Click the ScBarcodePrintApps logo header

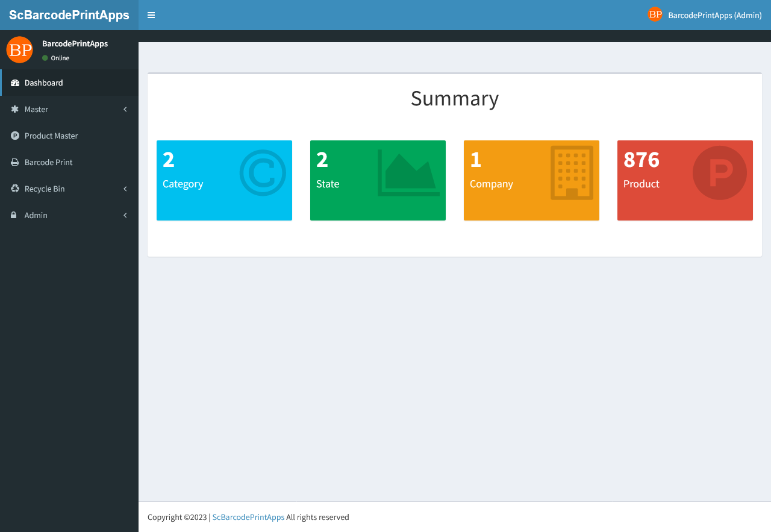click(69, 15)
